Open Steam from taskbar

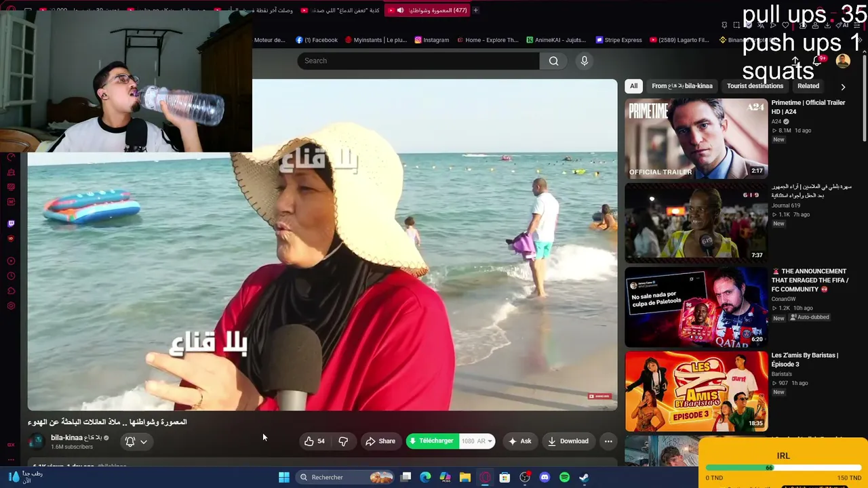tap(584, 477)
